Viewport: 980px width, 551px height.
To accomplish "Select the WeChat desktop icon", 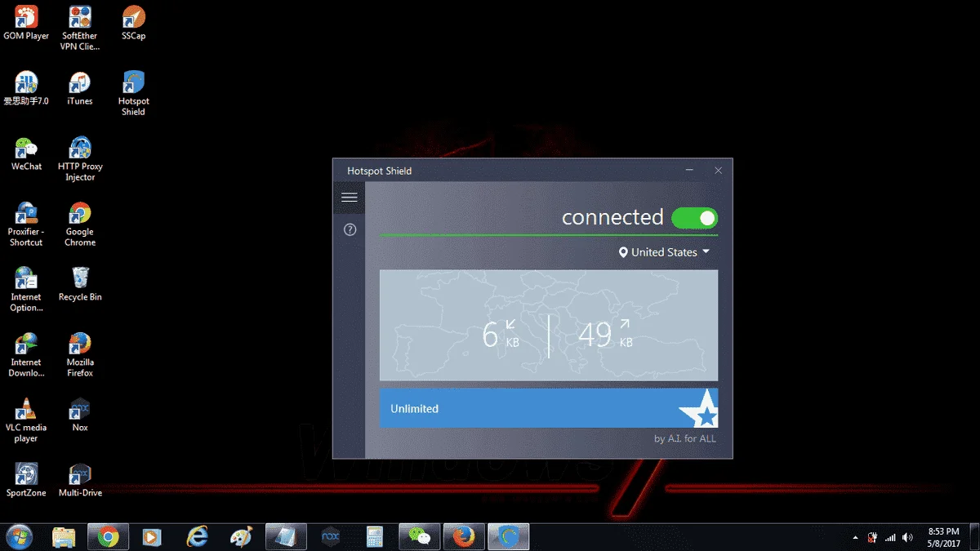I will pos(26,153).
